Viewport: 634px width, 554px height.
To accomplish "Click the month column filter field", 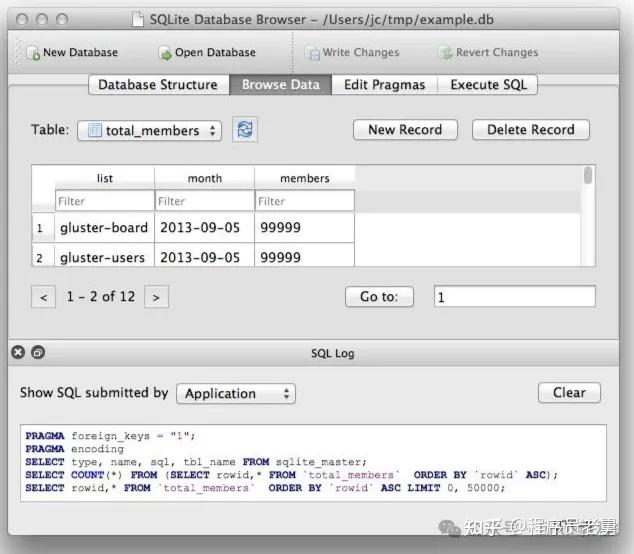I will pos(205,201).
